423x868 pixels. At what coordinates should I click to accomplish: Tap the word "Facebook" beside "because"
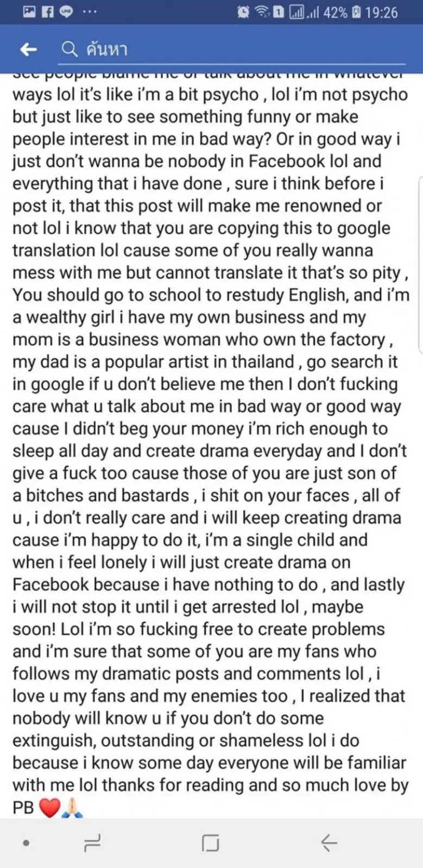point(50,584)
